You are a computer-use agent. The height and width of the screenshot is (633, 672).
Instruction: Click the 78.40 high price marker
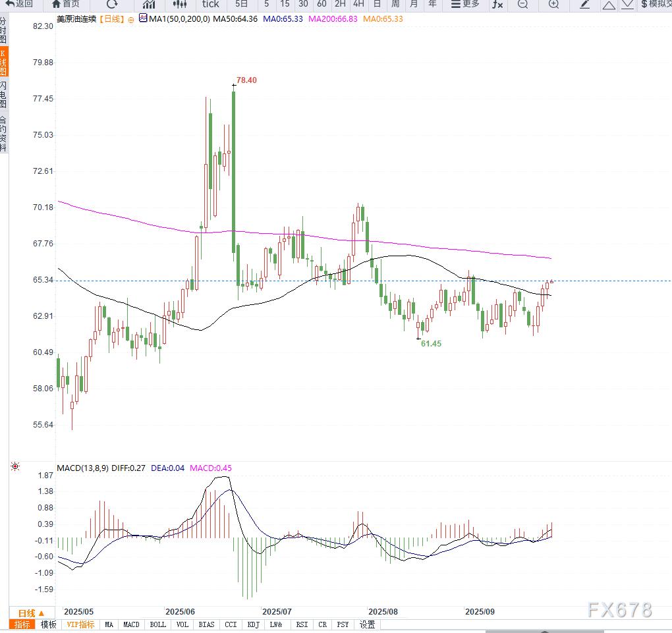246,80
